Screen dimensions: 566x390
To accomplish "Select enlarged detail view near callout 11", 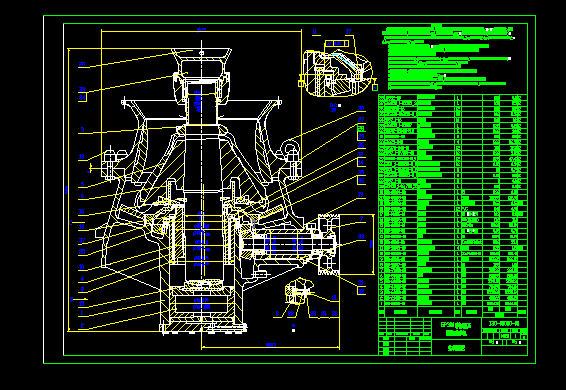I will click(x=338, y=72).
